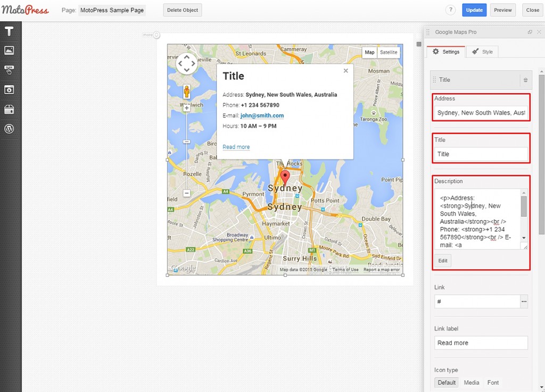Choose Font as the Icon type
This screenshot has height=392, width=545.
coord(493,382)
